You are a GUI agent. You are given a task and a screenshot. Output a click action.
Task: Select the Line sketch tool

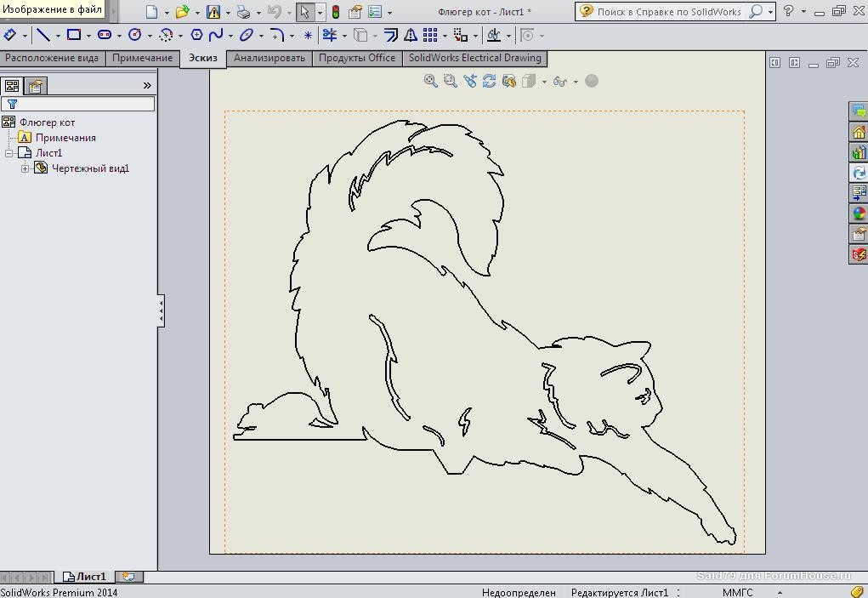pos(43,35)
